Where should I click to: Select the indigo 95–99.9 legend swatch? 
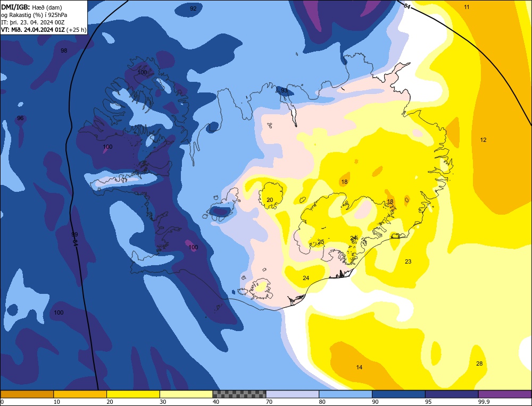click(452, 394)
